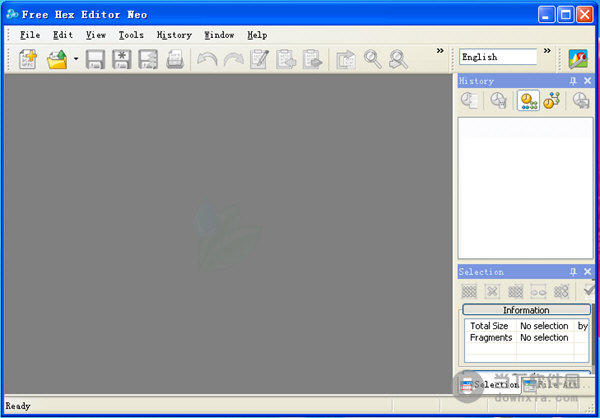This screenshot has width=600, height=418.
Task: Close the History panel
Action: (x=587, y=80)
